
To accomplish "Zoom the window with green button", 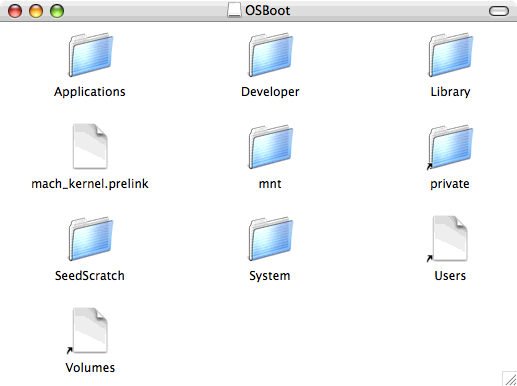I will click(57, 11).
